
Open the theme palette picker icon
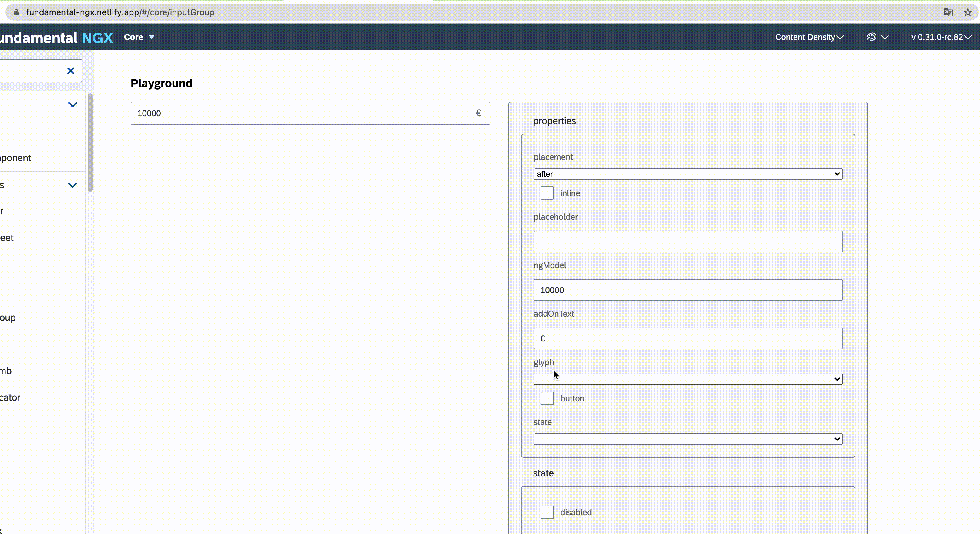click(x=871, y=37)
